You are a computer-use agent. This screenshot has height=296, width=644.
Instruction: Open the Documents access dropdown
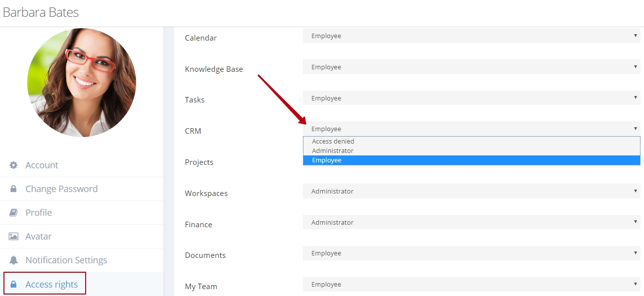(x=472, y=253)
